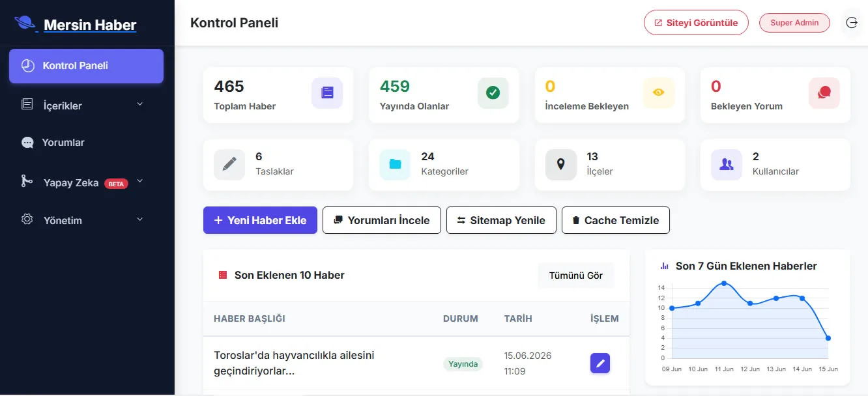Expand the Yapay Zeka chevron

(139, 182)
